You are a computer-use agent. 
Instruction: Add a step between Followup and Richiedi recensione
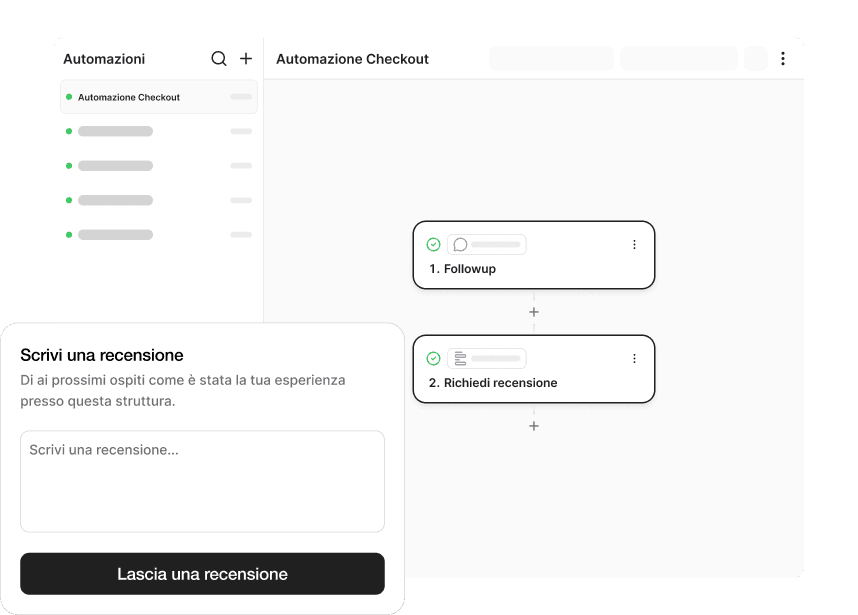(x=534, y=312)
